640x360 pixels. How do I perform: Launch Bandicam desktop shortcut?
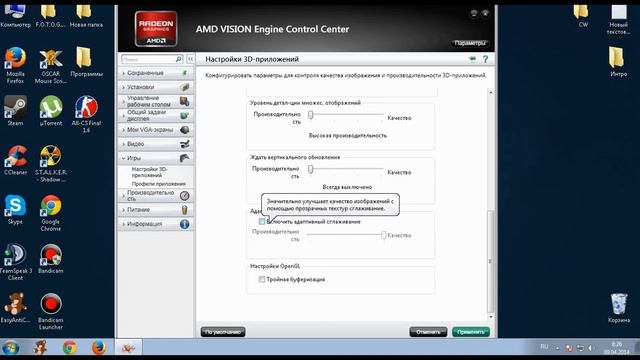51,259
